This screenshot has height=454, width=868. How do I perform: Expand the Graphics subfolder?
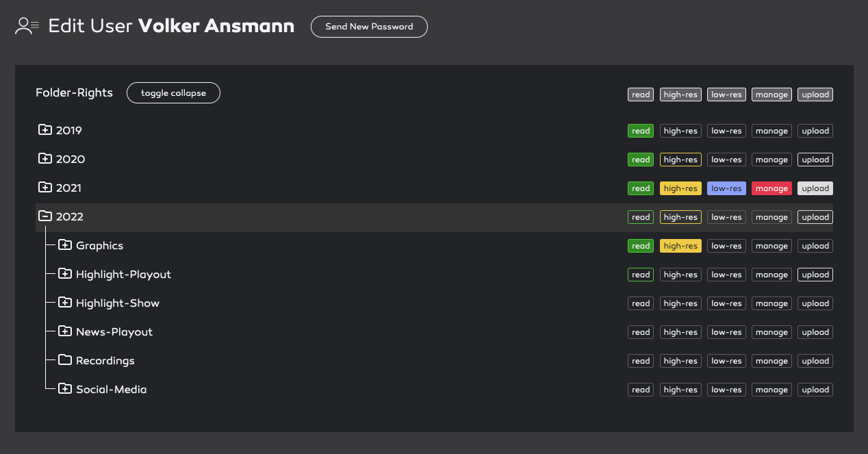65,244
